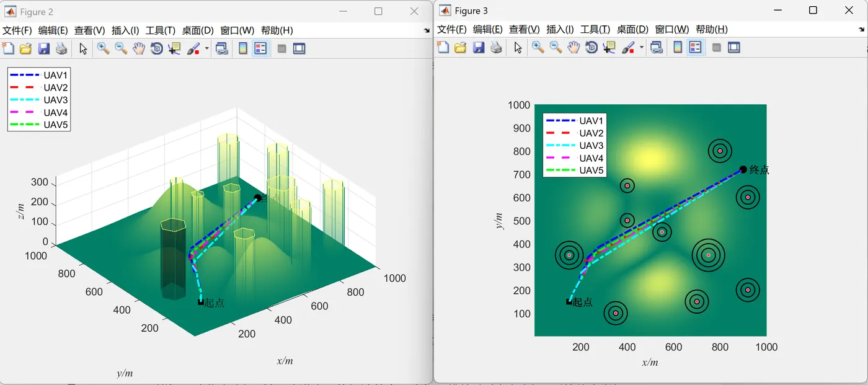Image resolution: width=868 pixels, height=385 pixels.
Task: Toggle Insert Colorbar button in Figure 3 toolbar
Action: coord(678,48)
